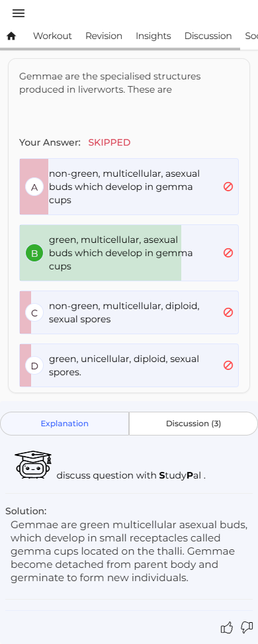Show the Explanation panel
The image size is (258, 644).
click(65, 424)
